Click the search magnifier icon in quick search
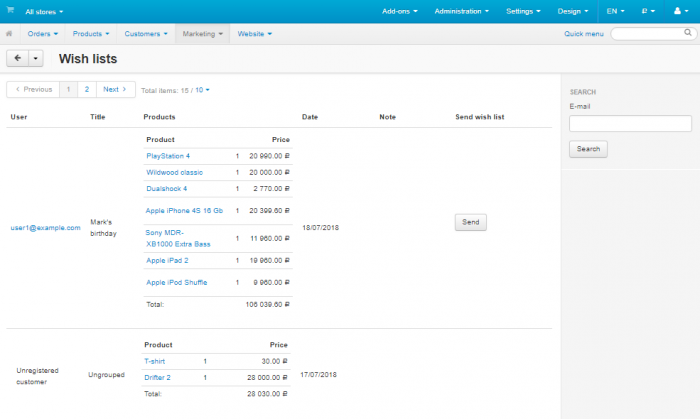Screen dimensions: 700x419 click(x=688, y=33)
